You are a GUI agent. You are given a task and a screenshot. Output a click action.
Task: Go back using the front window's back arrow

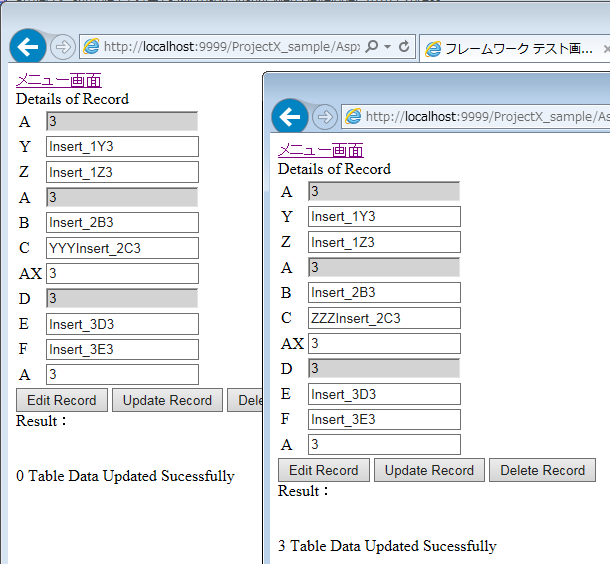pyautogui.click(x=290, y=117)
